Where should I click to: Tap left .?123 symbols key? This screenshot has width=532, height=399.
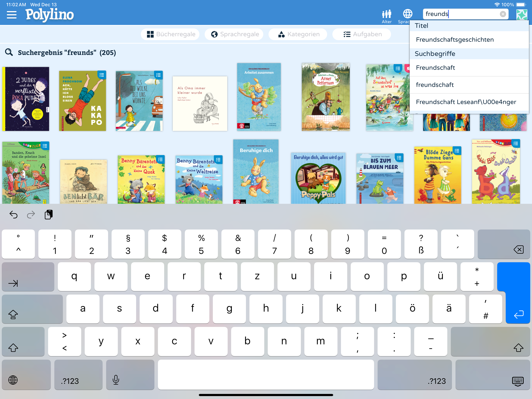78,374
